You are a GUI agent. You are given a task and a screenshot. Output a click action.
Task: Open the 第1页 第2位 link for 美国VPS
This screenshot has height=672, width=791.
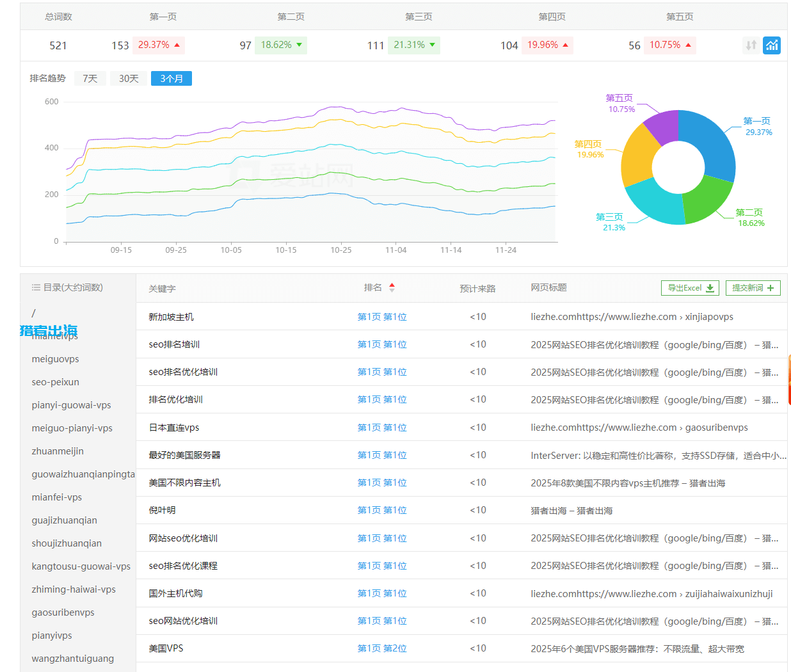pyautogui.click(x=382, y=648)
